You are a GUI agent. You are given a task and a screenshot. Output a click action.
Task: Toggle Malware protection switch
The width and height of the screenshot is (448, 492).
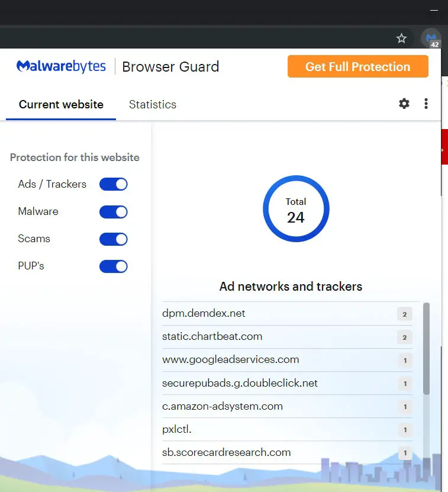pyautogui.click(x=113, y=212)
